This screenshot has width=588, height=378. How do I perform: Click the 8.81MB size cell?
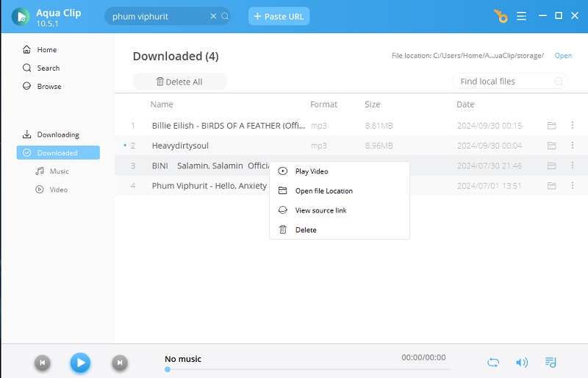click(x=379, y=126)
